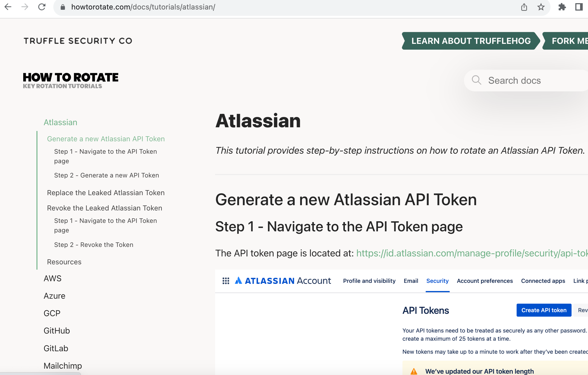Screen dimensions: 588x375
Task: Jump to Generate a new Atlassian API Token
Action: pyautogui.click(x=106, y=139)
